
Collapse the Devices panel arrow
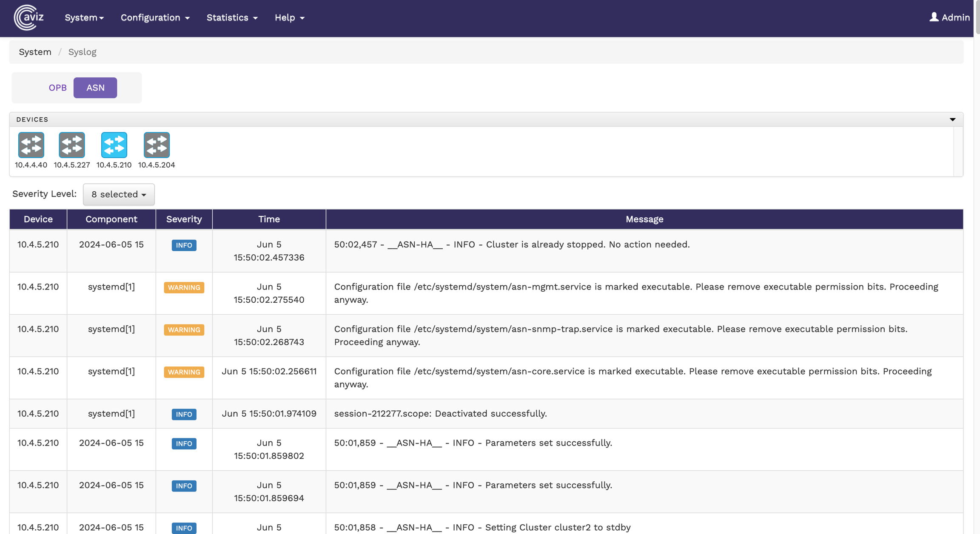(952, 119)
